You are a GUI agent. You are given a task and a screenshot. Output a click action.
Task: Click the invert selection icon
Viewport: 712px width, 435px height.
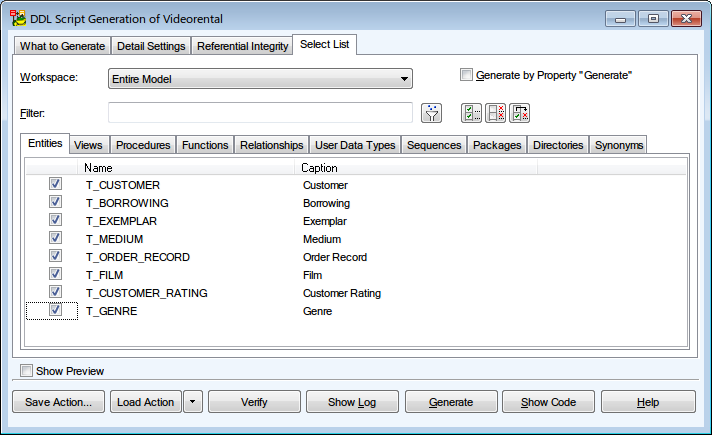pyautogui.click(x=519, y=113)
